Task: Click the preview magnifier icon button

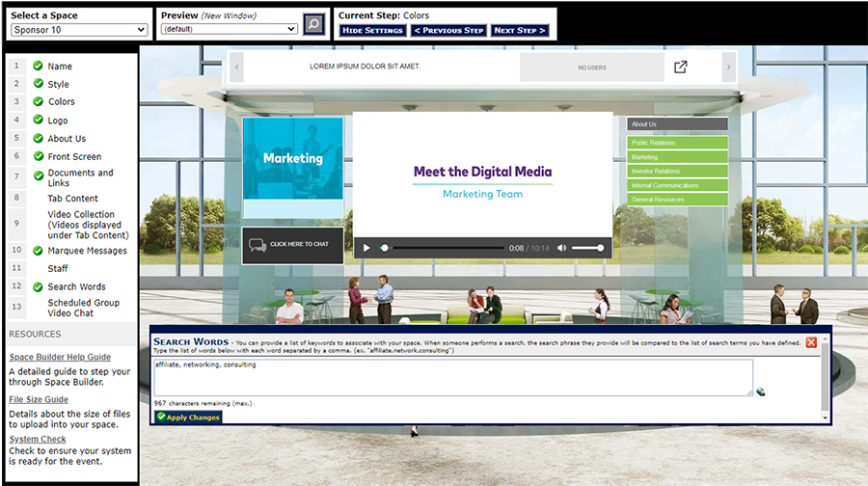Action: click(x=313, y=24)
